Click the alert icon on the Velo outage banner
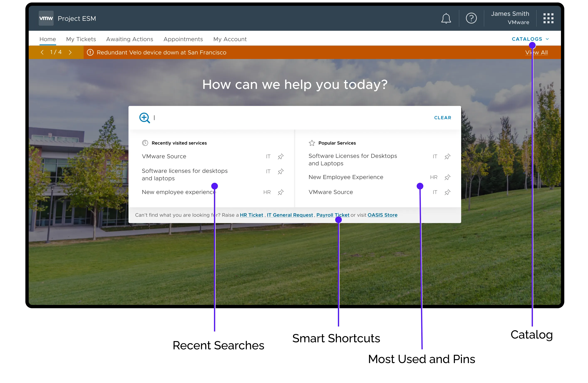The height and width of the screenshot is (383, 588). tap(90, 52)
